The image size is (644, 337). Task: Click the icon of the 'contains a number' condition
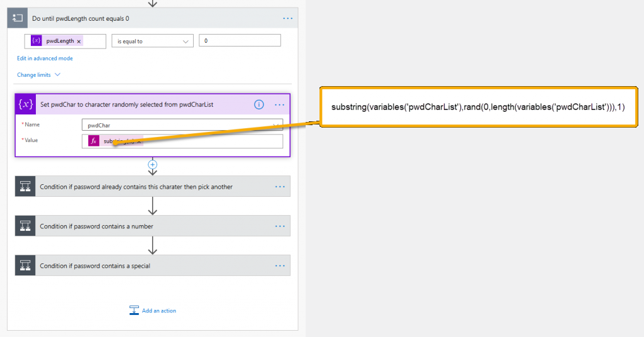click(x=25, y=226)
